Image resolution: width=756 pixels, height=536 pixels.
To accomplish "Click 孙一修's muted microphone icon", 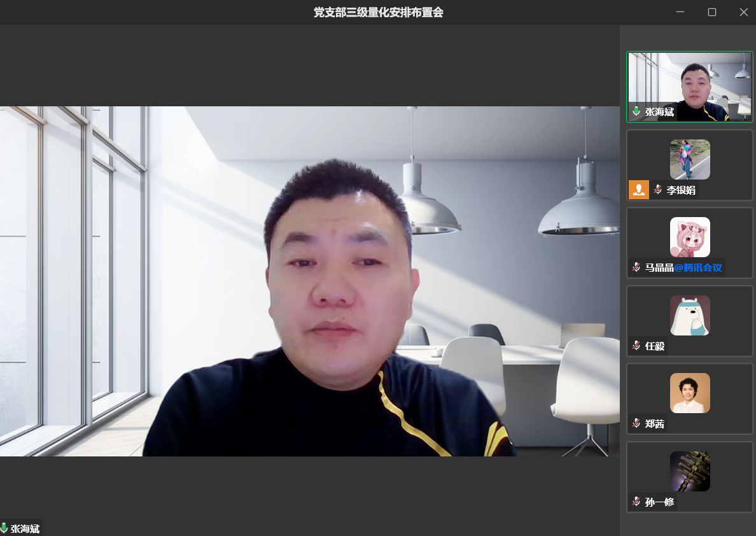I will 636,502.
